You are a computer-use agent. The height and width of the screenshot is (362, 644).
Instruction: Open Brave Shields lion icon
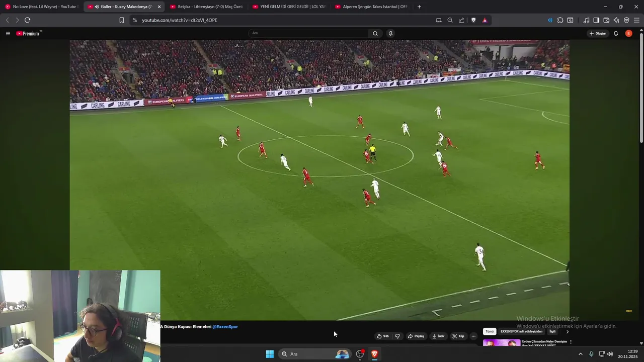pyautogui.click(x=473, y=20)
